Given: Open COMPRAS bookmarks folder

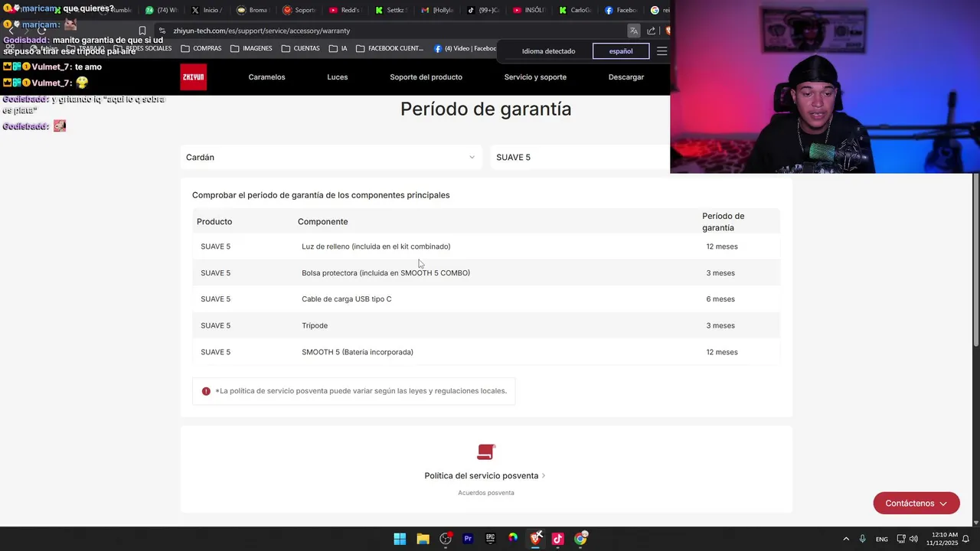Looking at the screenshot, I should click(x=201, y=48).
